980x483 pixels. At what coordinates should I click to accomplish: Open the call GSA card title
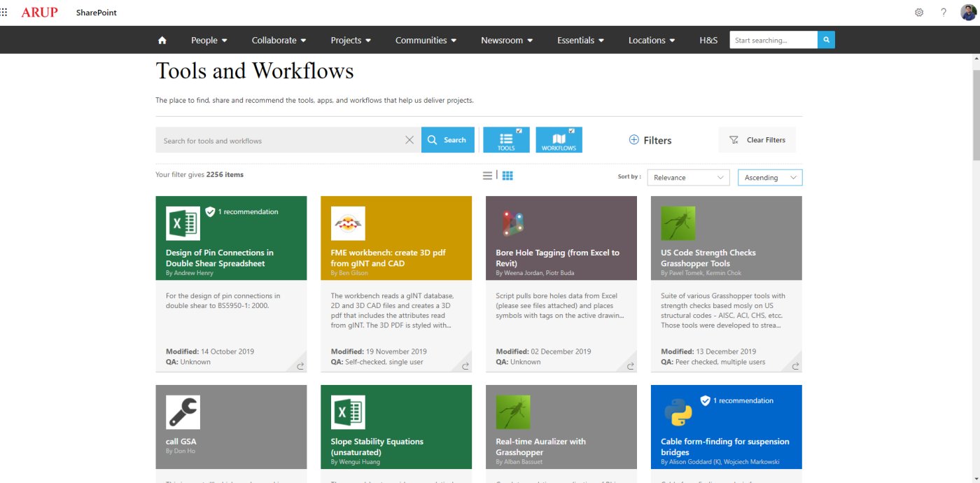tap(181, 441)
